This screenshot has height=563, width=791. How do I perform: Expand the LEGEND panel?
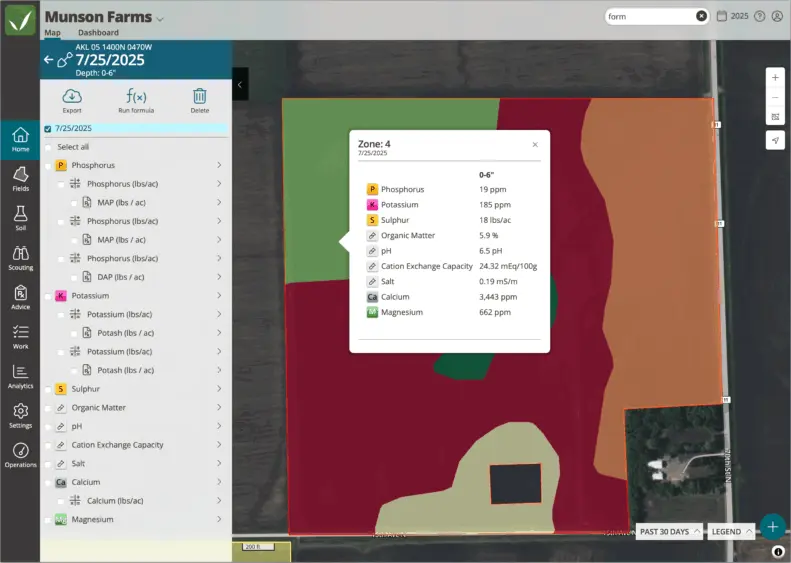click(x=732, y=532)
